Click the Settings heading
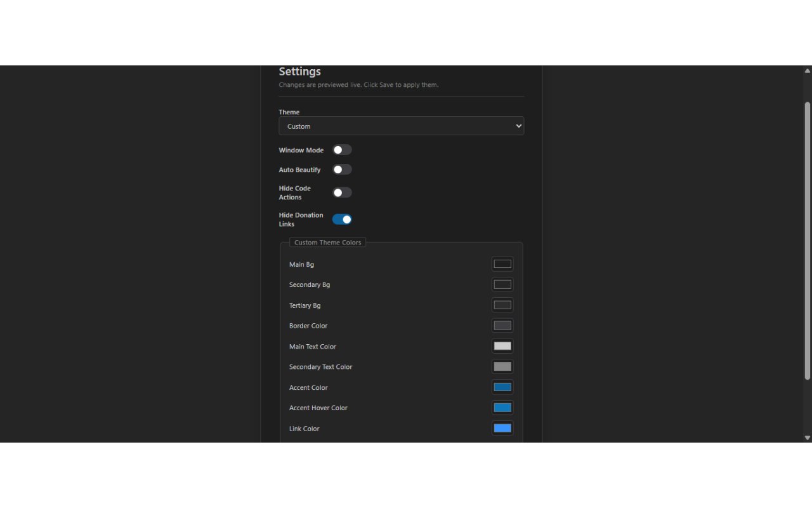This screenshot has height=508, width=812. (300, 72)
